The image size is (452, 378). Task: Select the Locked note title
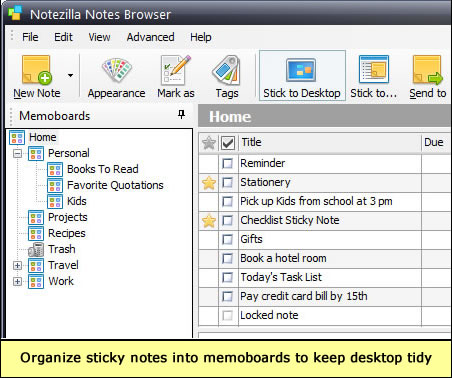(269, 315)
